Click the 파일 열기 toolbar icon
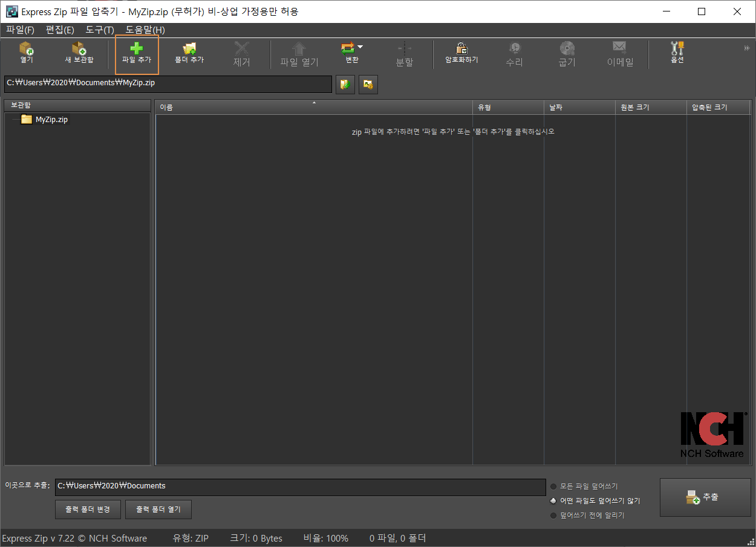The image size is (756, 547). 299,49
